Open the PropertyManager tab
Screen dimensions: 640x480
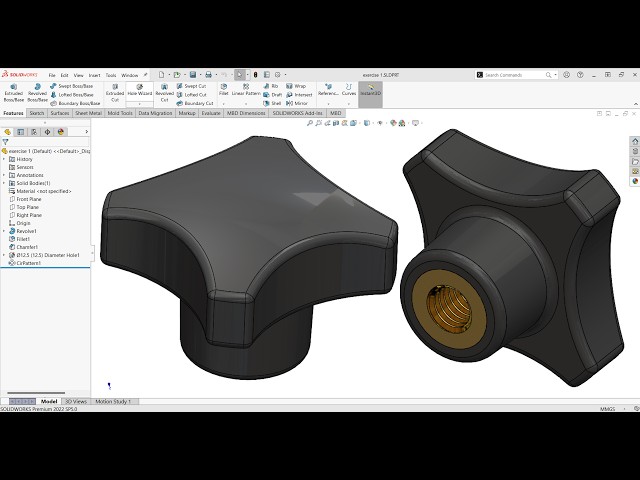click(x=20, y=131)
